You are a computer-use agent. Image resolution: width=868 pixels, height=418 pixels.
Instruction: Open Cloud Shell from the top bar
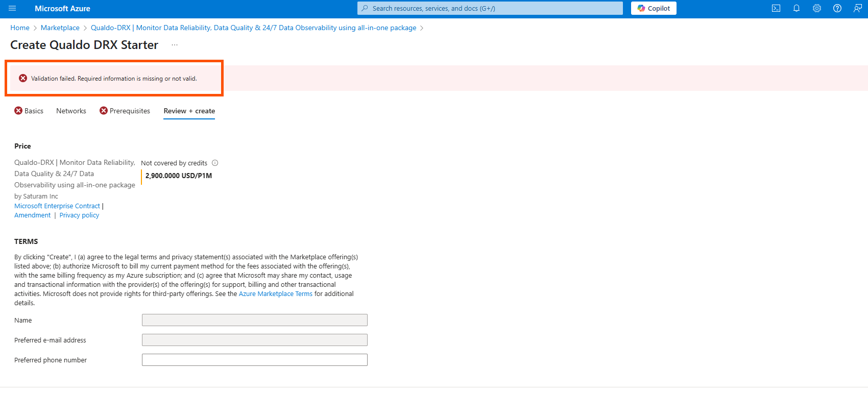coord(776,9)
